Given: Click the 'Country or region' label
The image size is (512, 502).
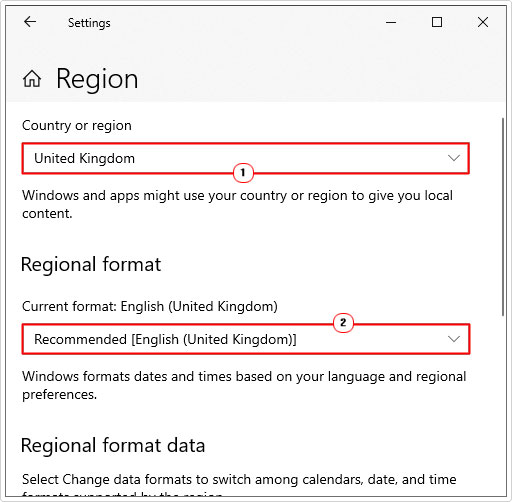Looking at the screenshot, I should click(x=77, y=126).
